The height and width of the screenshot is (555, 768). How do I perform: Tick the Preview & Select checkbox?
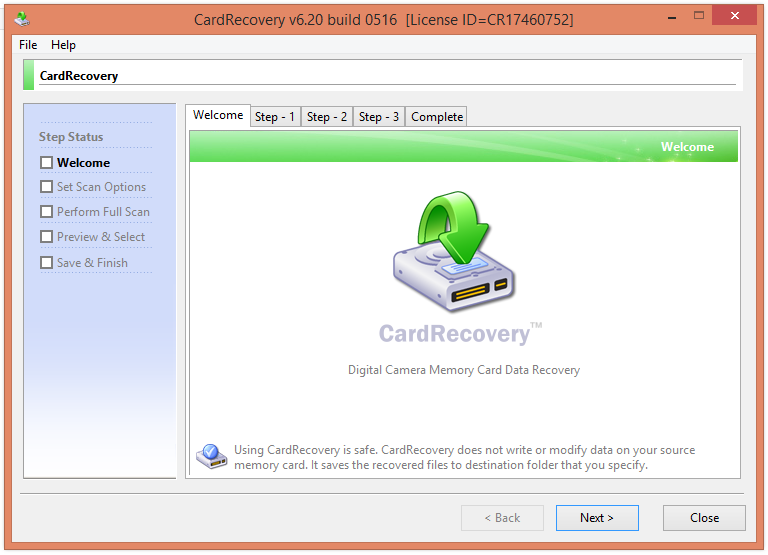[x=47, y=237]
